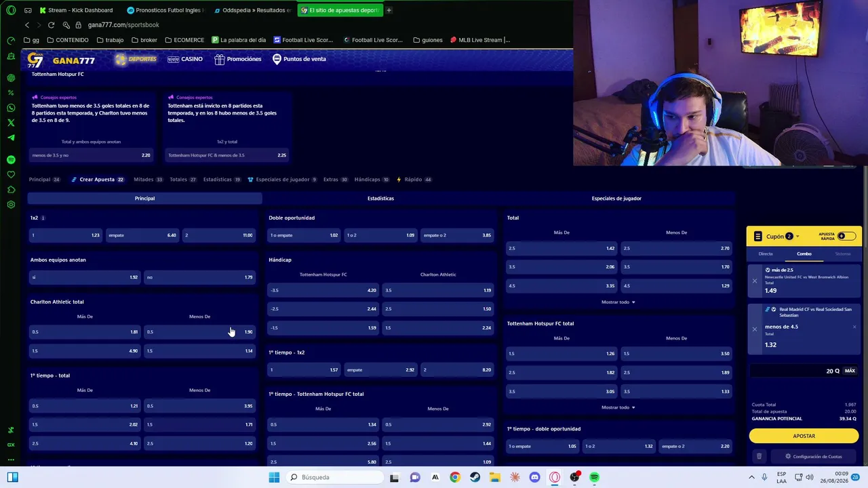Open the coupon menu icon
Viewport: 868px width, 488px height.
pos(757,237)
